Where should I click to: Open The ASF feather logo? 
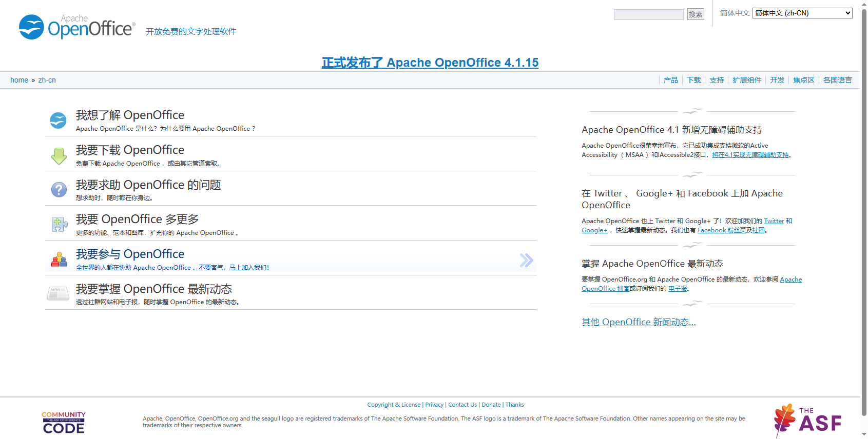808,421
